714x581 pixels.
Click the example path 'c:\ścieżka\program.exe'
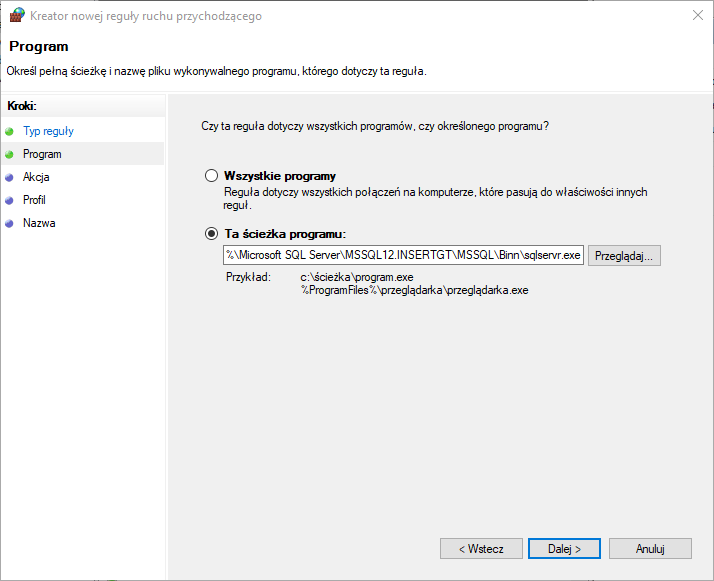point(357,277)
